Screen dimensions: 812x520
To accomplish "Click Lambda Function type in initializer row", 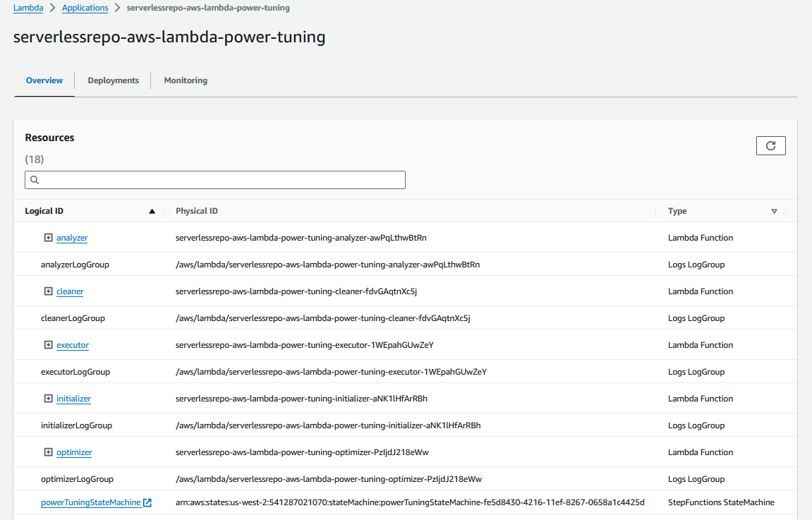I will pos(701,398).
